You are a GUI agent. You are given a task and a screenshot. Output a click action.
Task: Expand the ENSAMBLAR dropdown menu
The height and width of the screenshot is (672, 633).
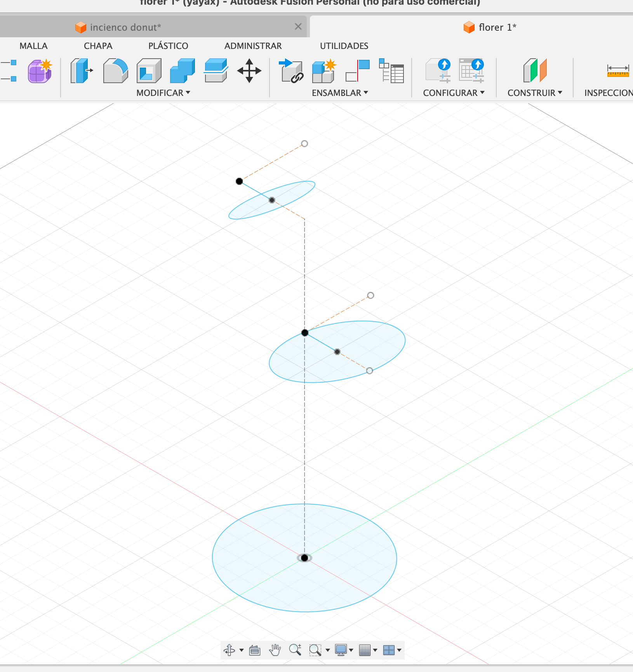click(340, 93)
